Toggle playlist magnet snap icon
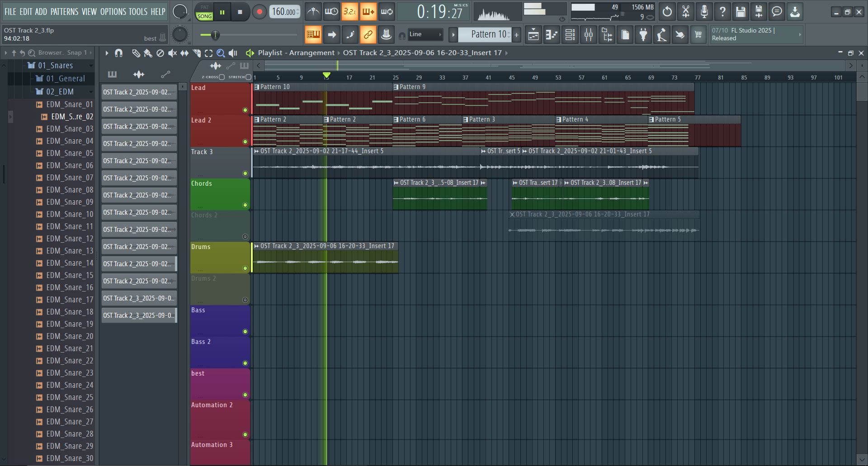This screenshot has width=868, height=466. pyautogui.click(x=118, y=53)
